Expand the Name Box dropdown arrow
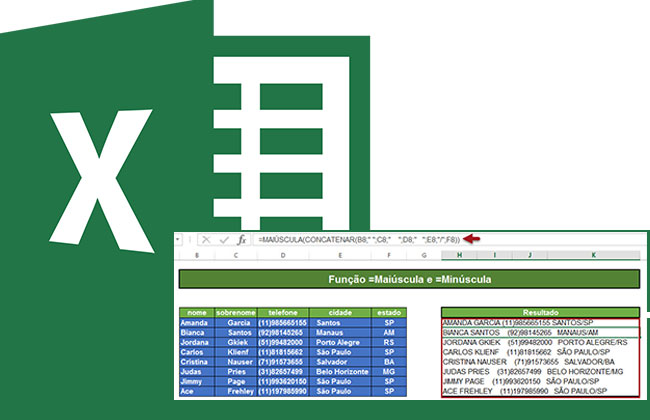The width and height of the screenshot is (650, 420). pyautogui.click(x=178, y=239)
